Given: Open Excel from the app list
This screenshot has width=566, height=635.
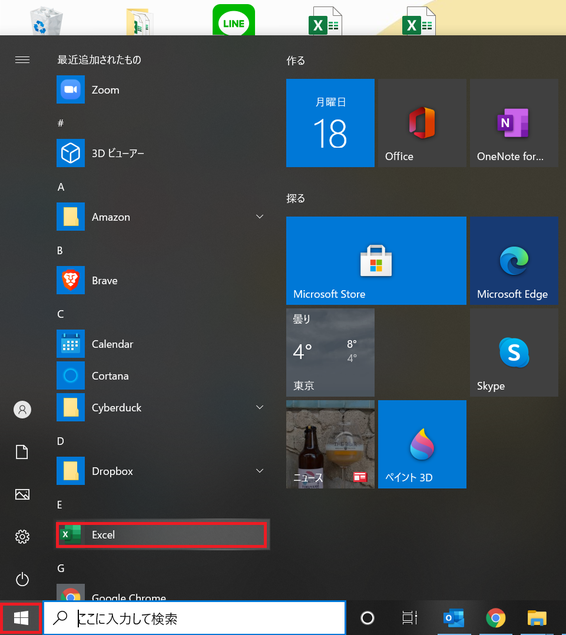Looking at the screenshot, I should 162,535.
